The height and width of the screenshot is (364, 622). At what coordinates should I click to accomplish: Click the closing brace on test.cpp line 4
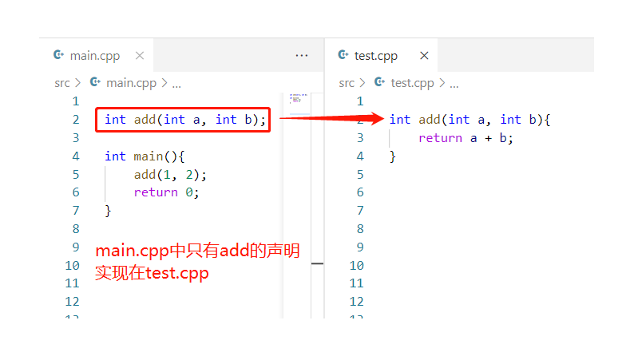393,156
